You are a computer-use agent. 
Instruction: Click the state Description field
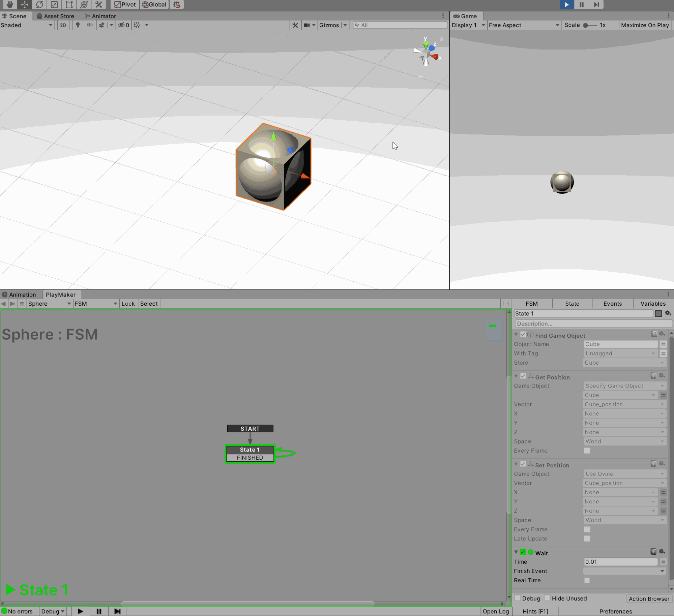click(x=593, y=324)
